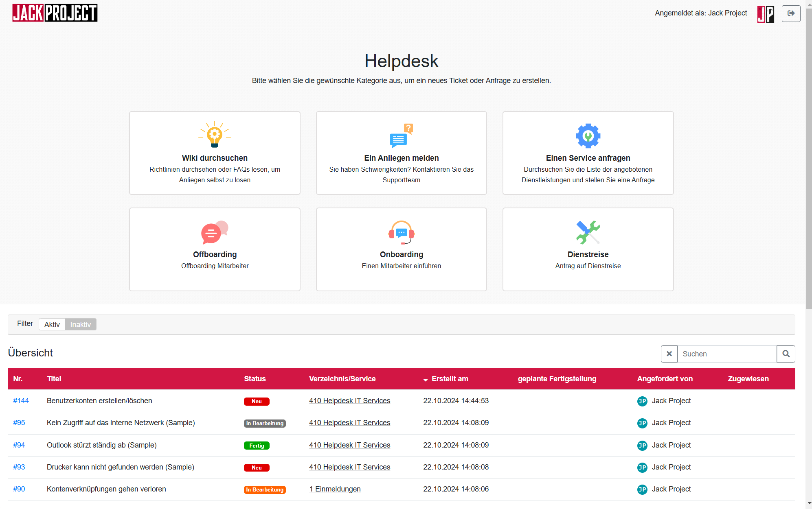Viewport: 812px width, 509px height.
Task: Click JP avatar in ticket #90 row
Action: tap(642, 489)
